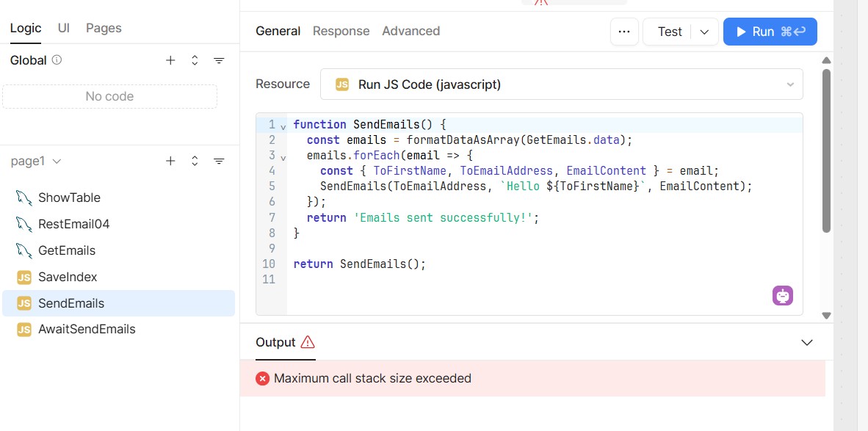Screen dimensions: 868x431
Task: Run the SendEmails query
Action: click(770, 32)
